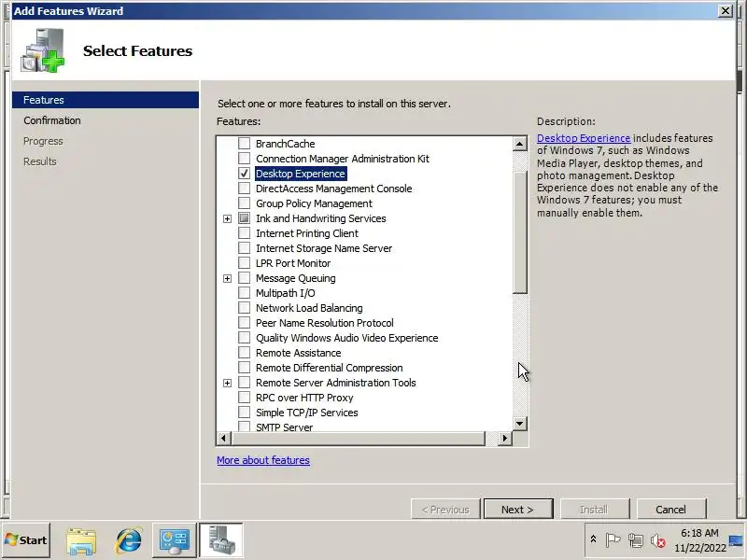Check the BranchCache feature
Viewport: 747px width, 560px height.
tap(244, 144)
